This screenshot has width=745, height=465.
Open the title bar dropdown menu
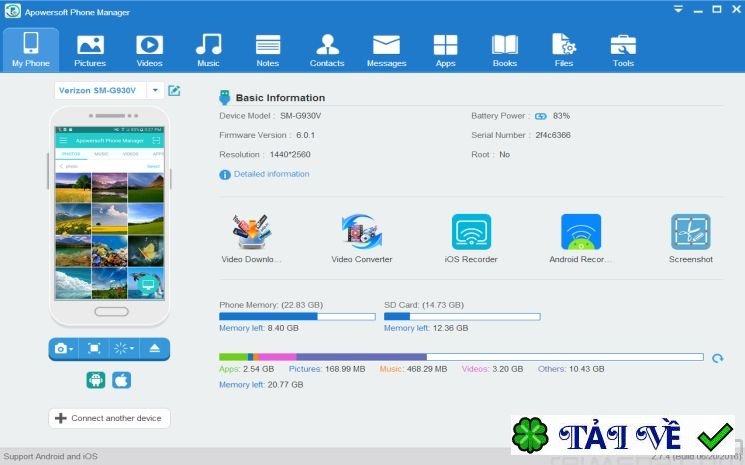coord(678,9)
